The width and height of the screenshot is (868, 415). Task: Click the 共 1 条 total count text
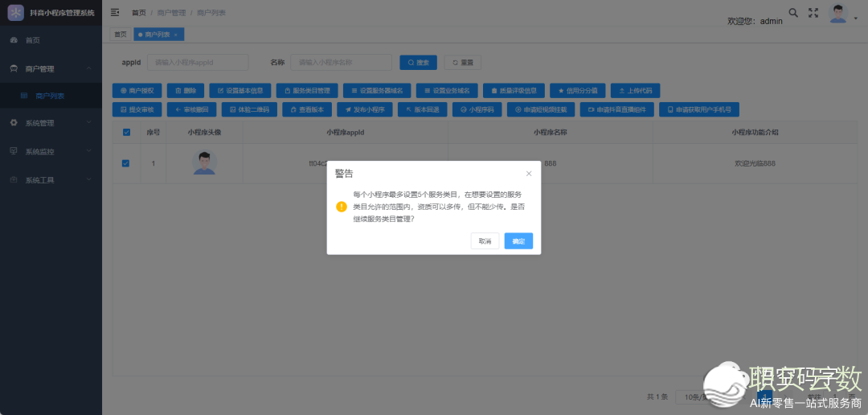click(657, 397)
